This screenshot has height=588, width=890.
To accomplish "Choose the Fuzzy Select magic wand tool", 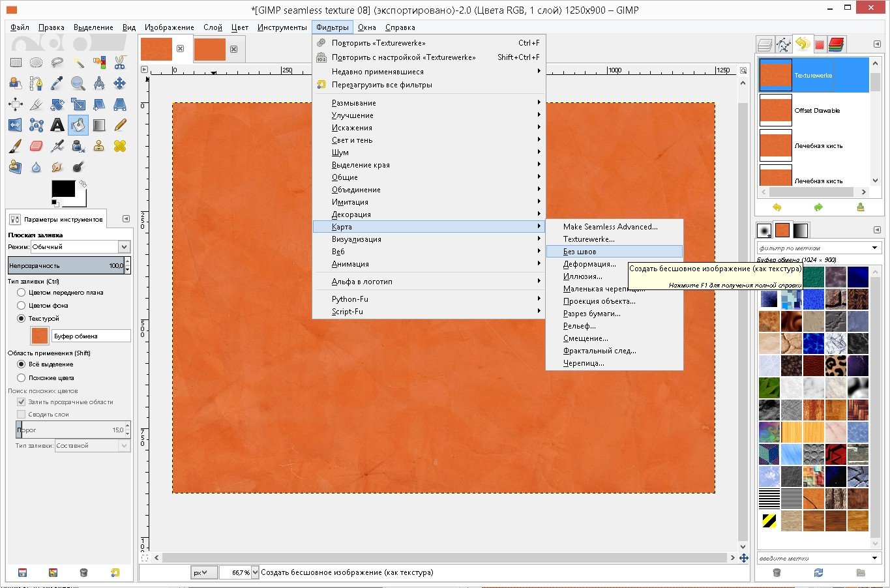I will pos(78,63).
